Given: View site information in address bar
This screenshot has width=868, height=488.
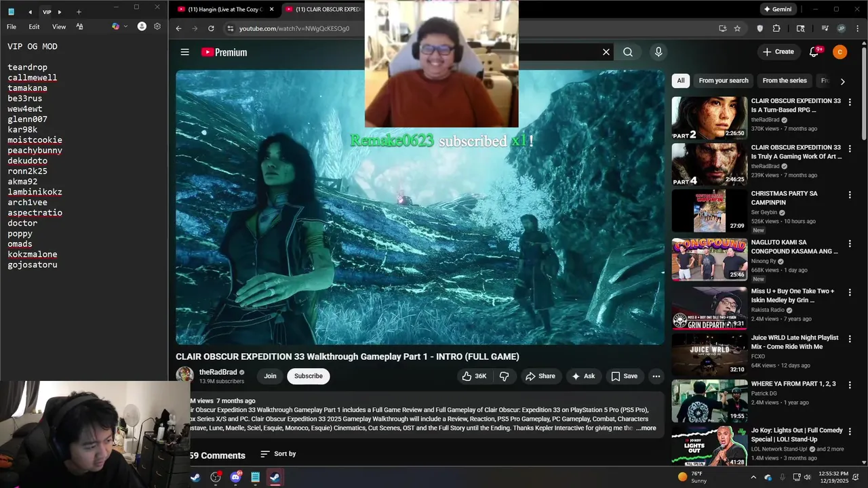Looking at the screenshot, I should 231,28.
